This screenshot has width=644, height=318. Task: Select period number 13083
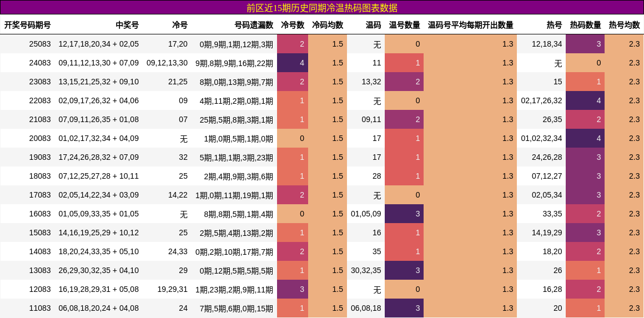pos(40,270)
